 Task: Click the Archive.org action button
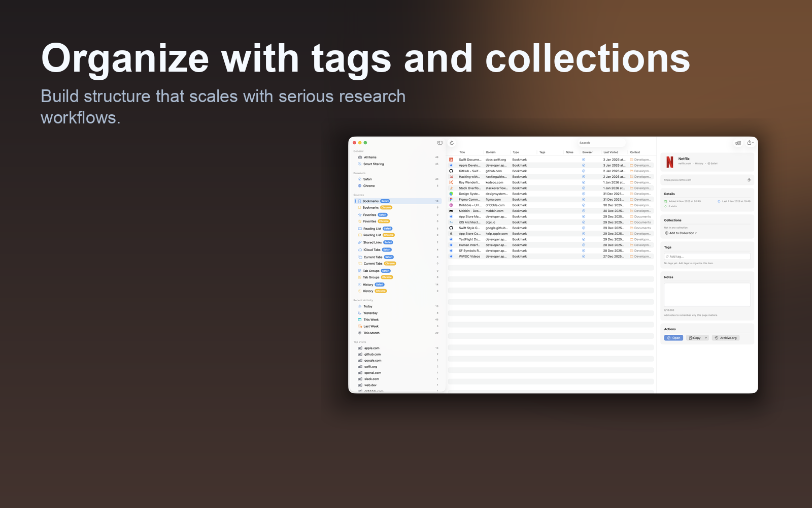click(726, 337)
